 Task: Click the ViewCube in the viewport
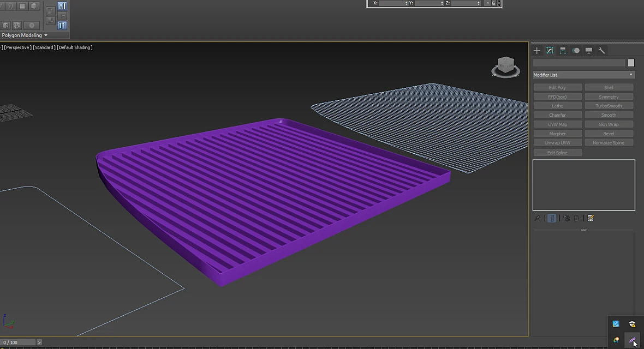coord(505,67)
